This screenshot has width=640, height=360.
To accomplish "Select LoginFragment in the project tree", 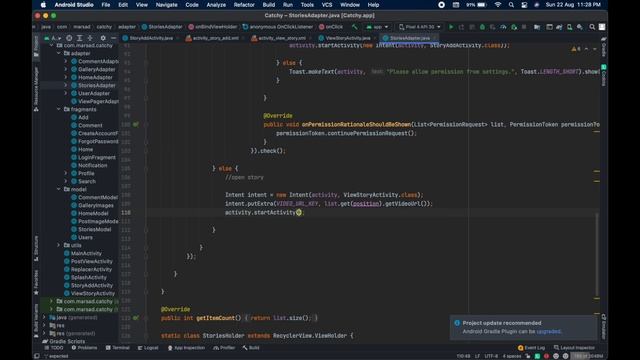I will click(97, 158).
